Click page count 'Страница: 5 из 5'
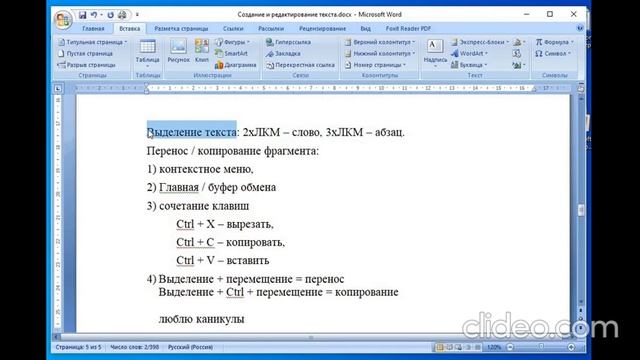This screenshot has width=640, height=360. point(78,347)
